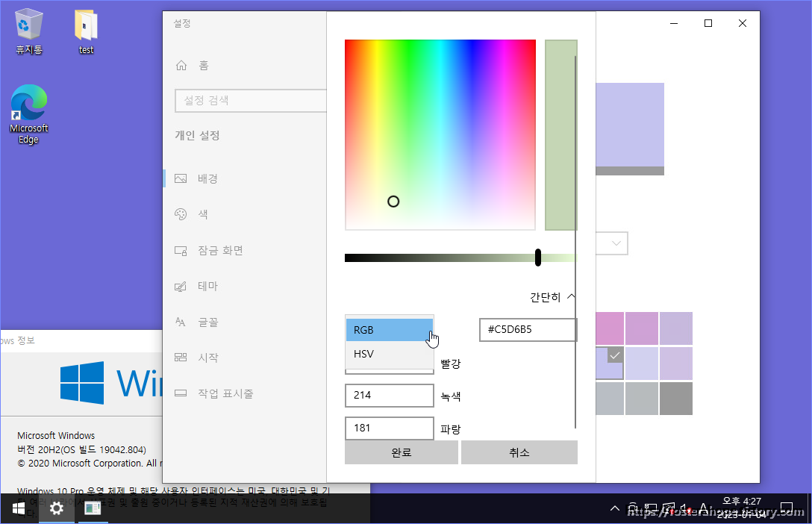Image resolution: width=812 pixels, height=524 pixels.
Task: Show hidden tray icons chevron
Action: coord(615,508)
